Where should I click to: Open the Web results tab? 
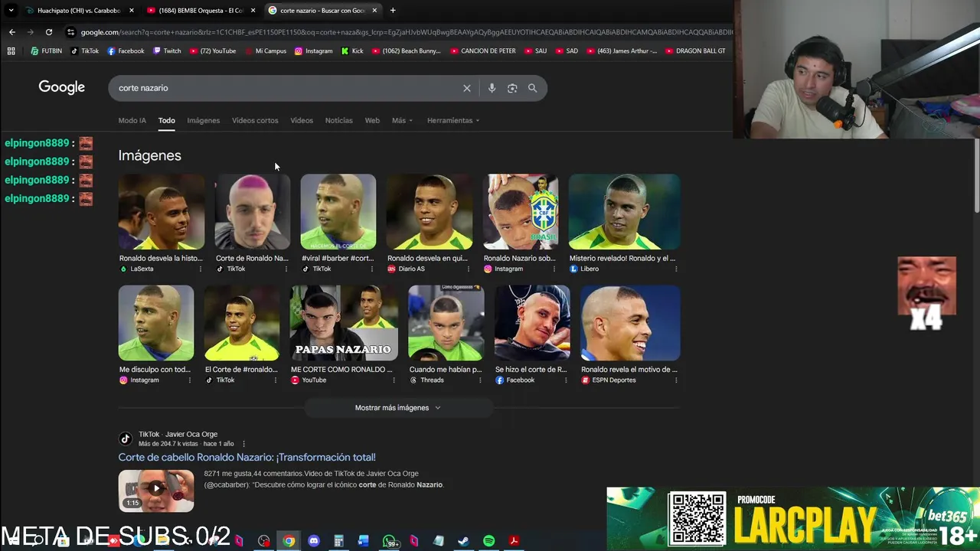372,120
